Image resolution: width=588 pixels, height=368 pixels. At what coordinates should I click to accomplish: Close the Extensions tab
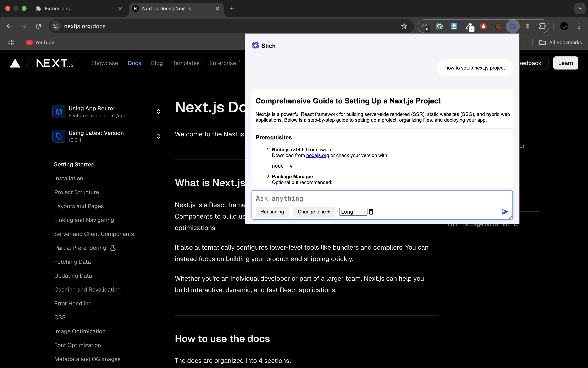pos(120,9)
